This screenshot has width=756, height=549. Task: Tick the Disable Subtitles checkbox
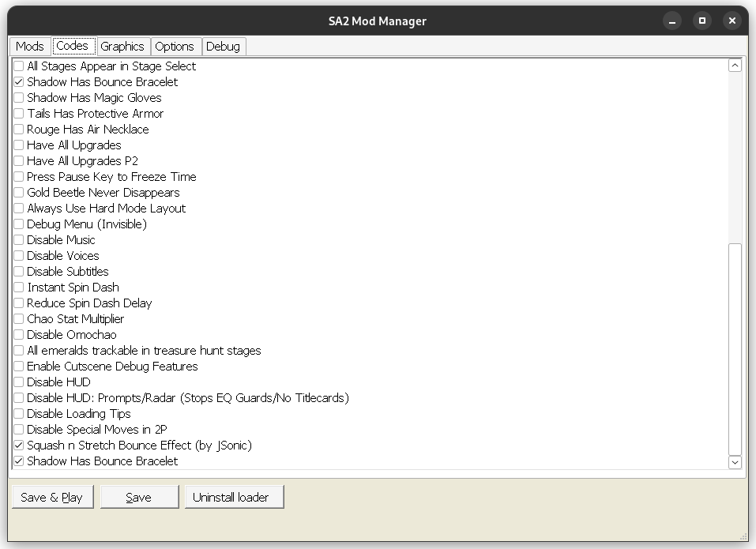19,272
